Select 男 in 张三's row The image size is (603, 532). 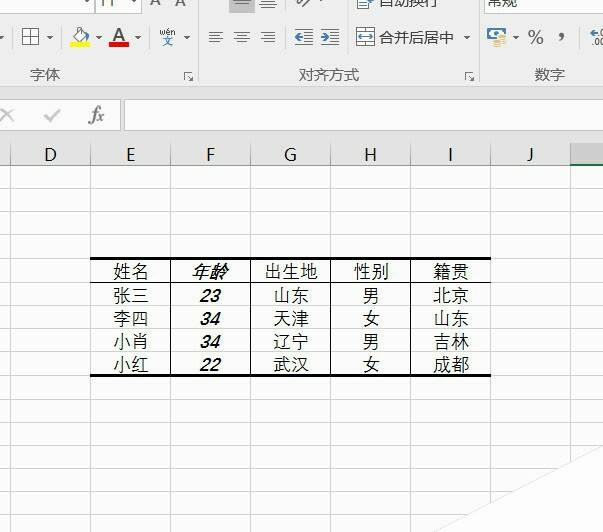370,295
